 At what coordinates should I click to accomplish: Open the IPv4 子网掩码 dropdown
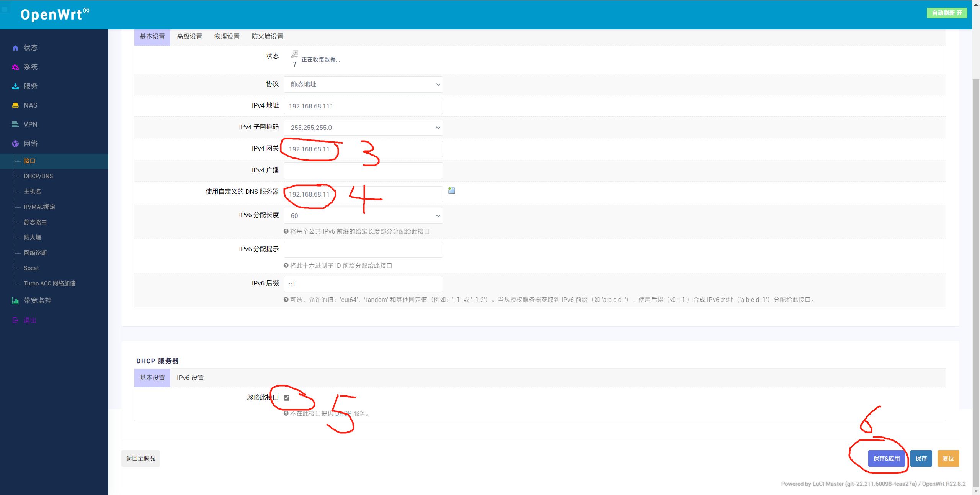(x=363, y=128)
